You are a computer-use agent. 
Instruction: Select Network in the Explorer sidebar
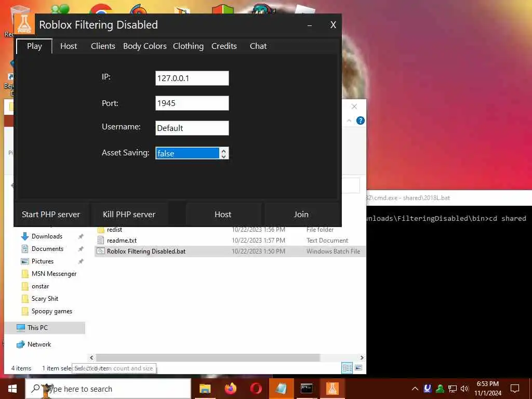(39, 344)
